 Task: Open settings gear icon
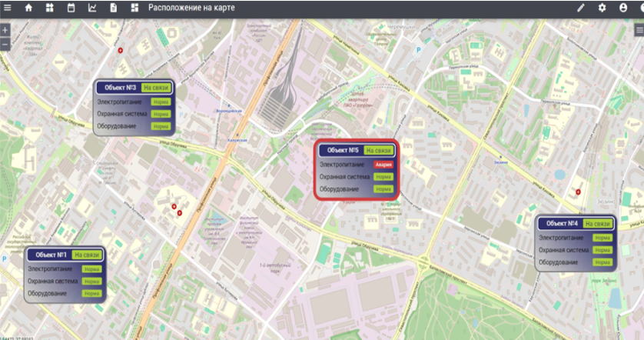[x=602, y=8]
